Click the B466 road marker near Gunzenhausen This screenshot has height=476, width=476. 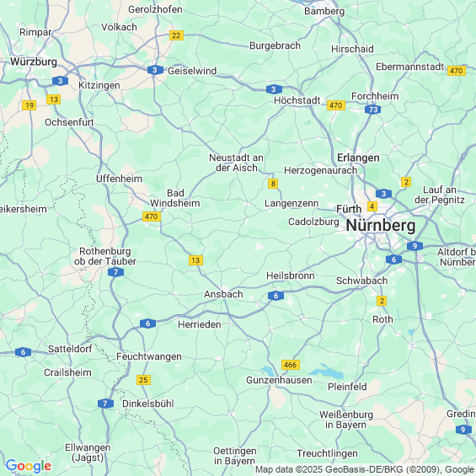[x=291, y=365]
